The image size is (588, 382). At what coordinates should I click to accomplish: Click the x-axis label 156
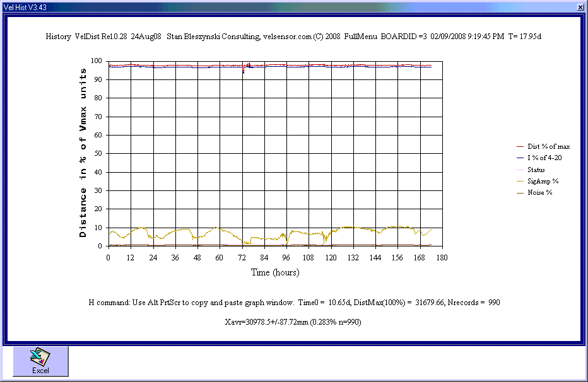pyautogui.click(x=397, y=258)
